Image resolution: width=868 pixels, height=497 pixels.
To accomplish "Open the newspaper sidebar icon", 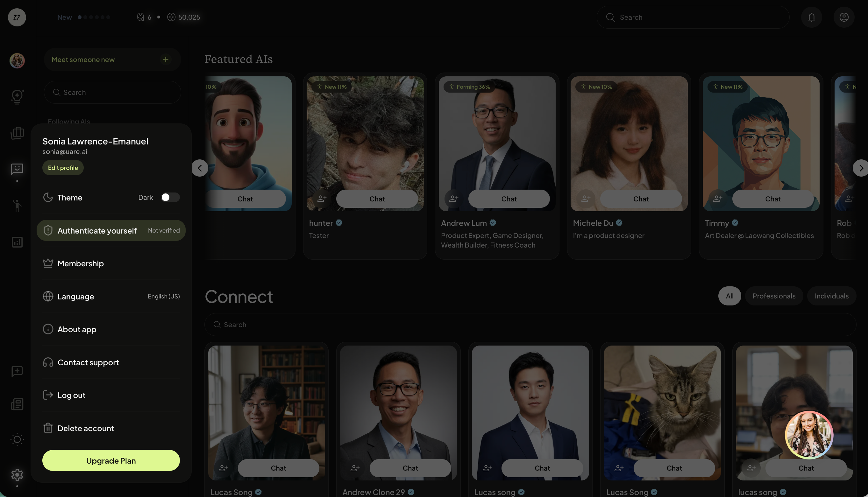I will click(17, 404).
